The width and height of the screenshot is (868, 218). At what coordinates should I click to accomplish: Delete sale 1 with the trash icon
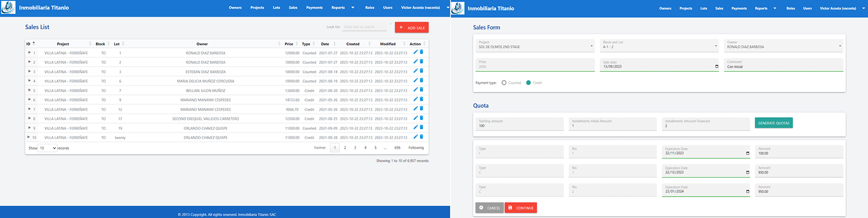tap(421, 52)
